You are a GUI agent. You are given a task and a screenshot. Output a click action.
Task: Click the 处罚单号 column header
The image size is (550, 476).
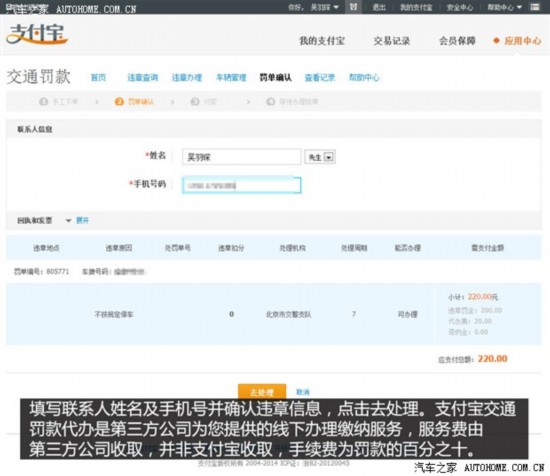tap(177, 248)
